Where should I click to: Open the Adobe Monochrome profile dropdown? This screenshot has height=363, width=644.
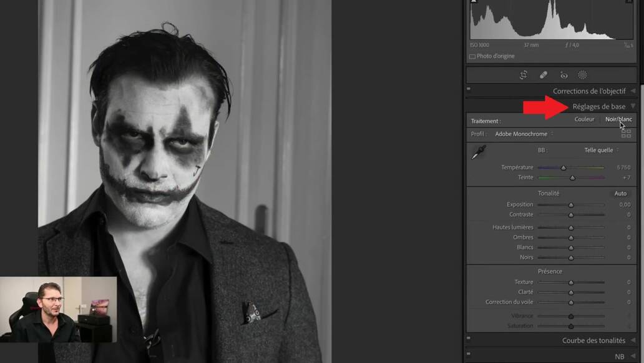point(523,134)
